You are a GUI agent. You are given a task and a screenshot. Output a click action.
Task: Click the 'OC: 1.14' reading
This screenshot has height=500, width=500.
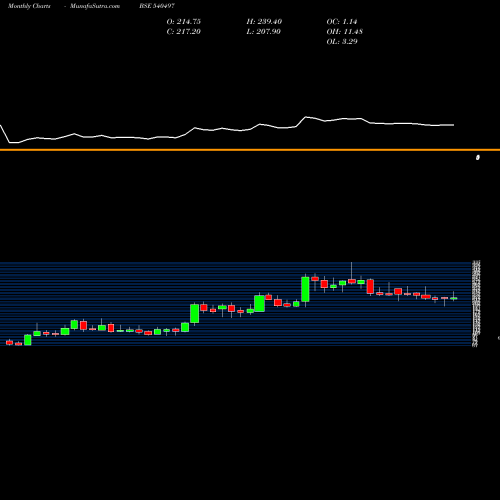pyautogui.click(x=342, y=22)
